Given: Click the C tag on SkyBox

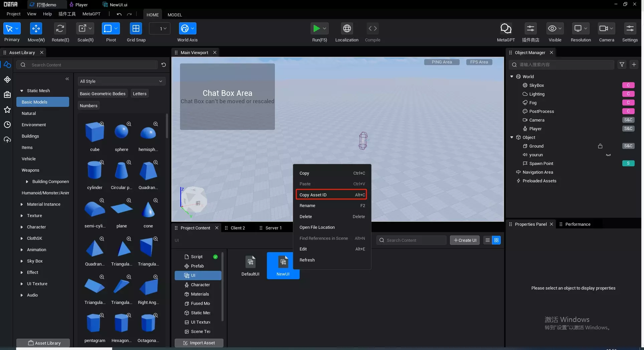Looking at the screenshot, I should pyautogui.click(x=628, y=85).
